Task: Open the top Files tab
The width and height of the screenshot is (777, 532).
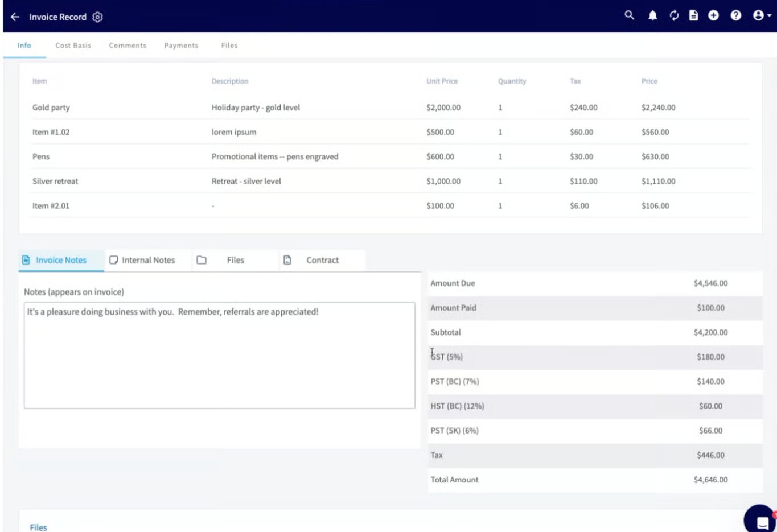Action: click(x=229, y=46)
